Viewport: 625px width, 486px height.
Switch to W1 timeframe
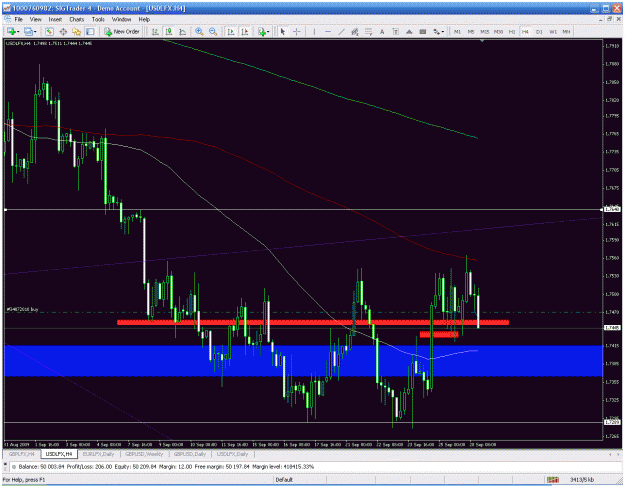tap(553, 31)
